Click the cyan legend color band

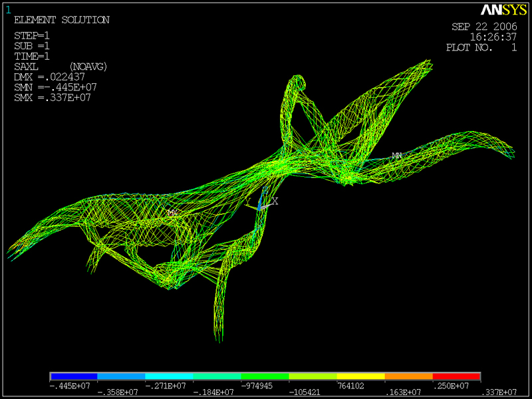[x=170, y=376]
